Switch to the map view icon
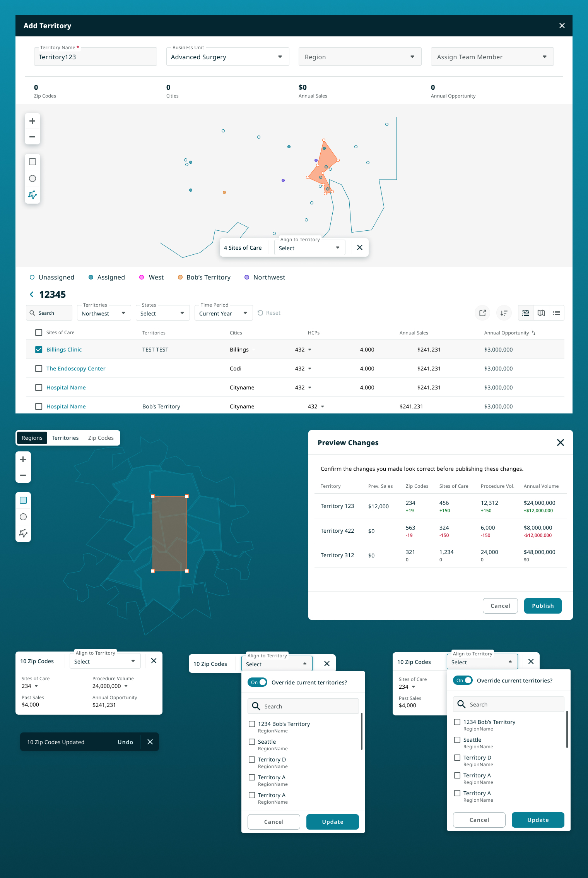 coord(541,313)
